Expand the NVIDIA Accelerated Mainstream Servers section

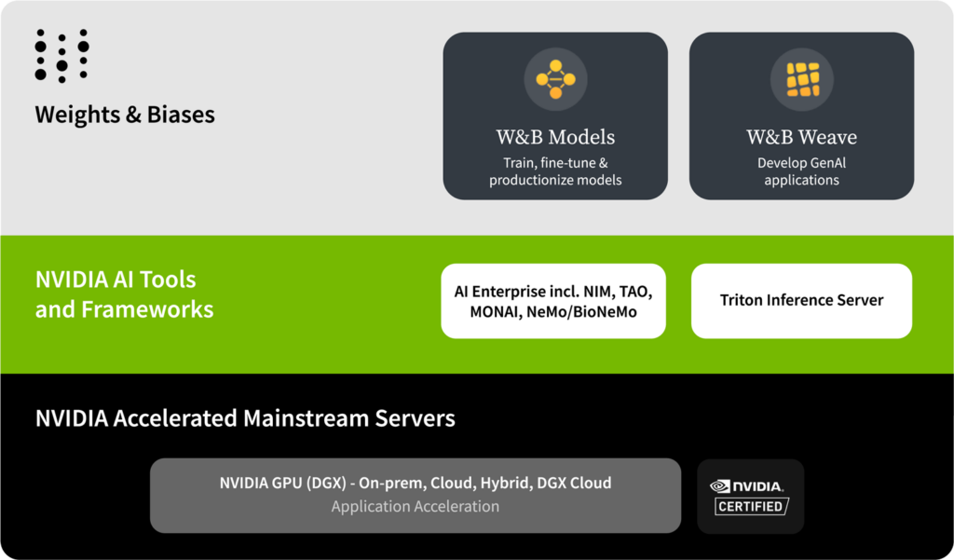tap(245, 418)
